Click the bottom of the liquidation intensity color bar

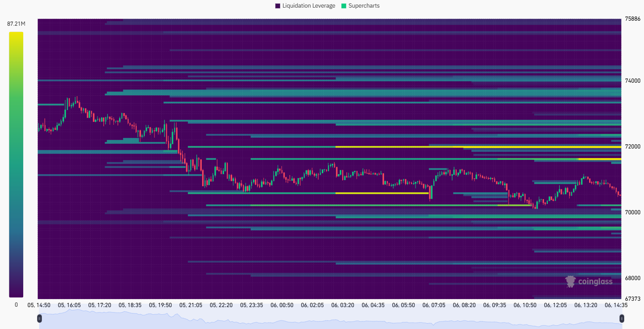(15, 295)
